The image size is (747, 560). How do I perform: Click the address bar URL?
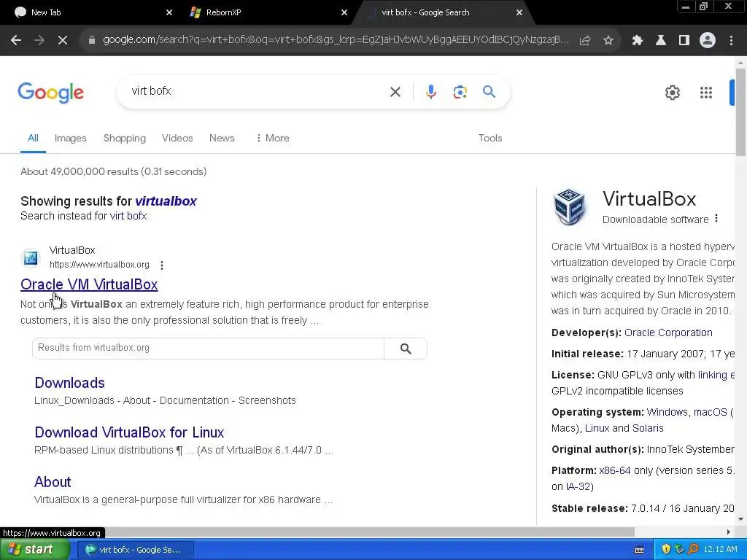pyautogui.click(x=336, y=40)
